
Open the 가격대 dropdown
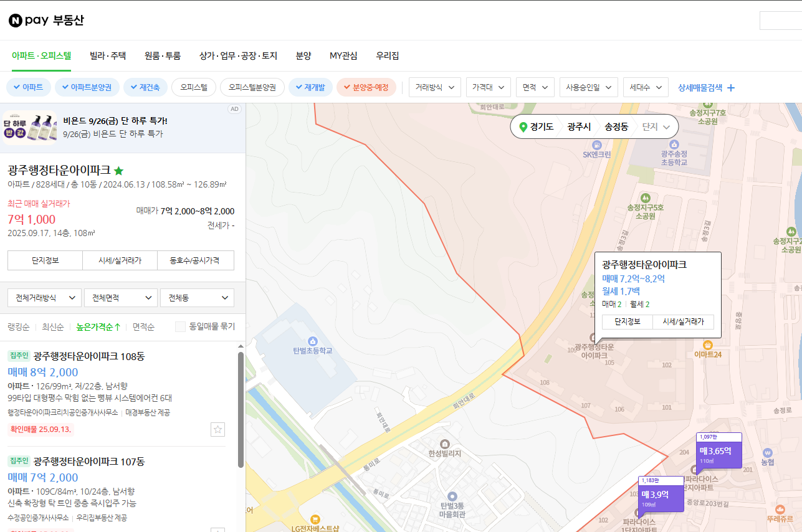click(x=489, y=87)
